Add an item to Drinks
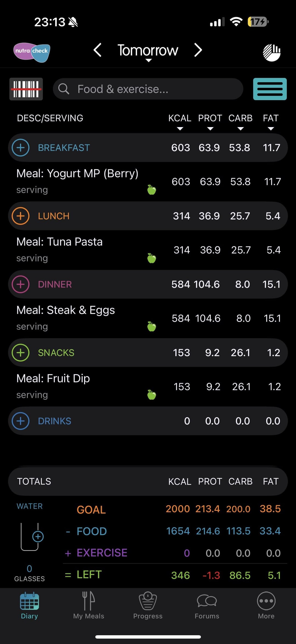Screen dimensions: 296x644 21,421
